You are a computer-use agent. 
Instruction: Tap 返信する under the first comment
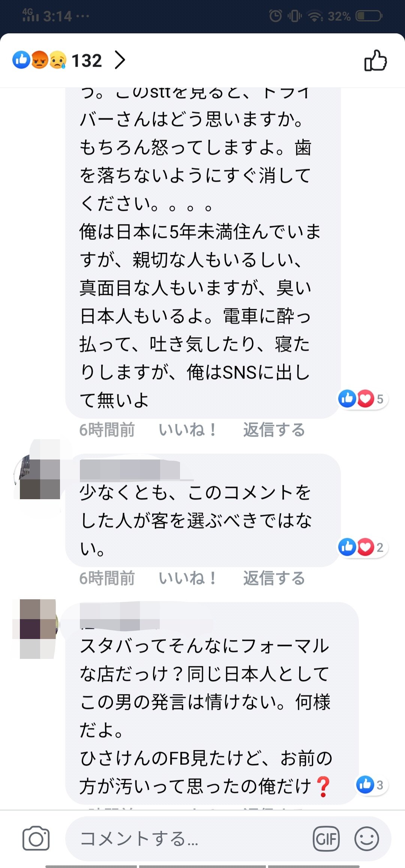(274, 430)
